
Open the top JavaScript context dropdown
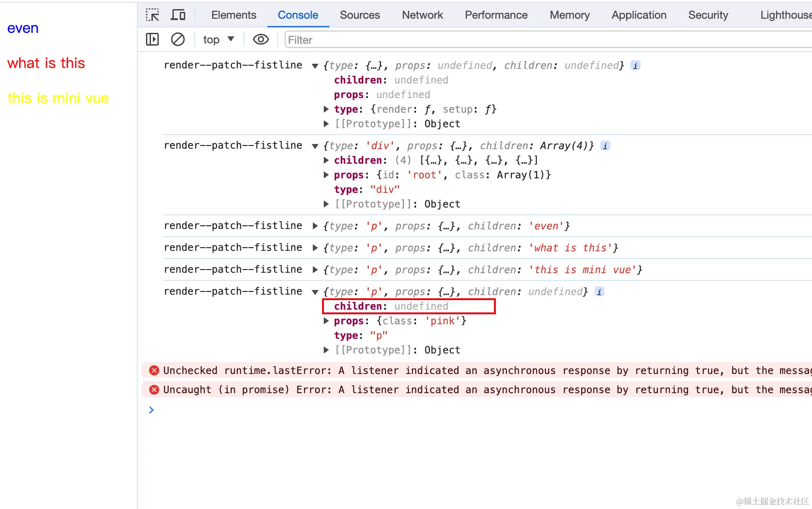219,40
